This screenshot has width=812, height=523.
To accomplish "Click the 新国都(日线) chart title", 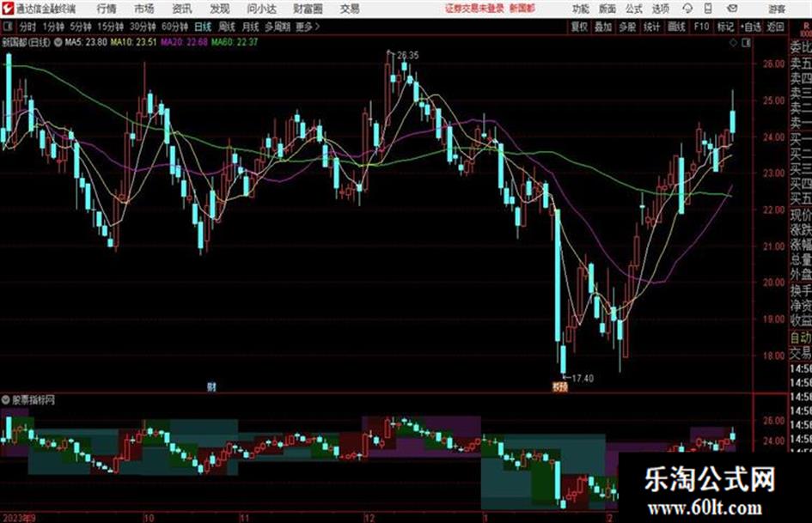I will (26, 42).
